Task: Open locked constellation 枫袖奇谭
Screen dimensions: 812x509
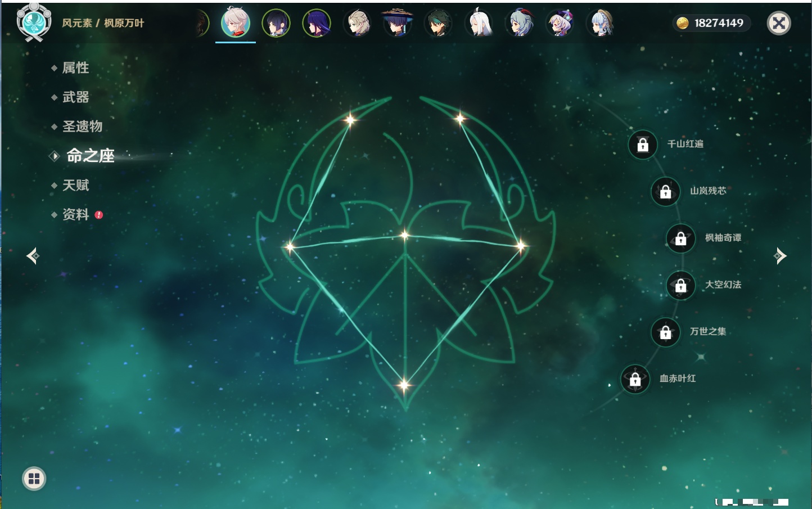Action: (681, 238)
